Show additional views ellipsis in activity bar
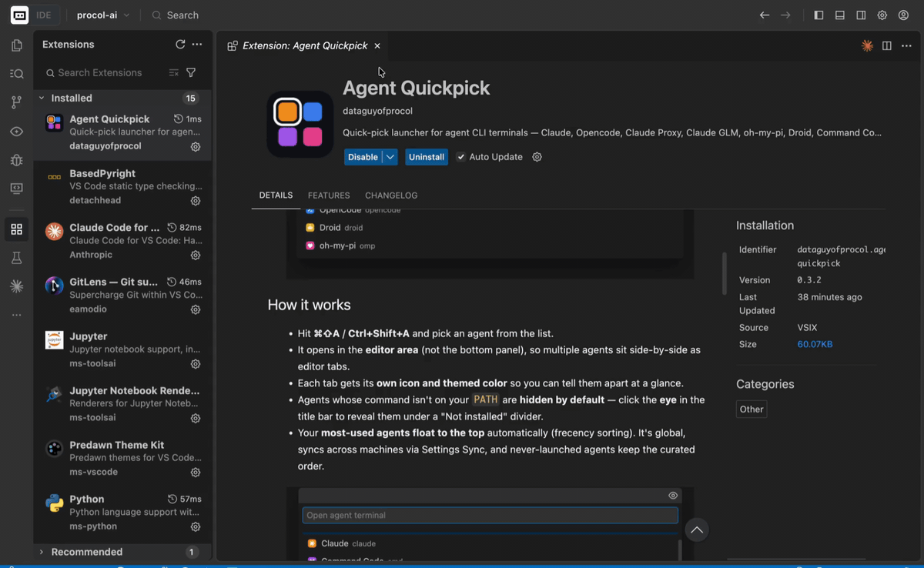Image resolution: width=924 pixels, height=568 pixels. click(16, 315)
